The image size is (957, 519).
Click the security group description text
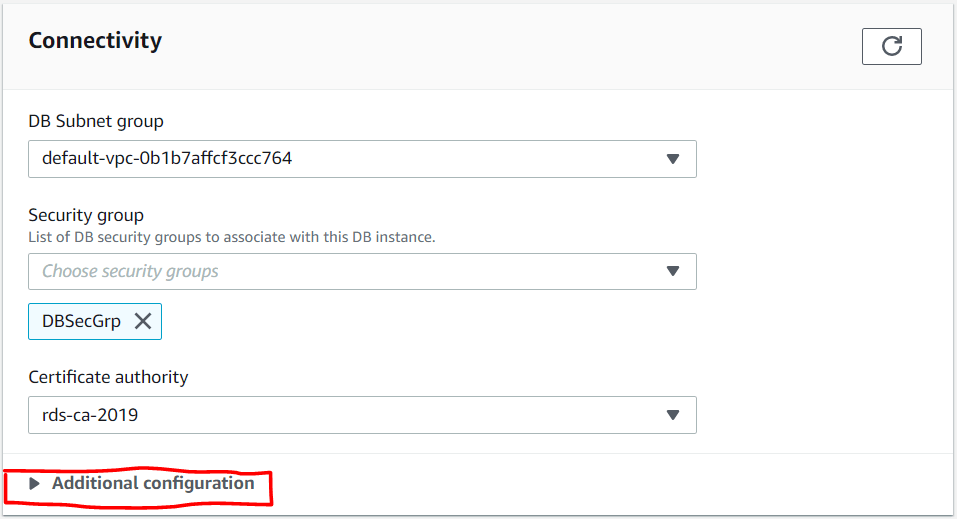point(232,237)
